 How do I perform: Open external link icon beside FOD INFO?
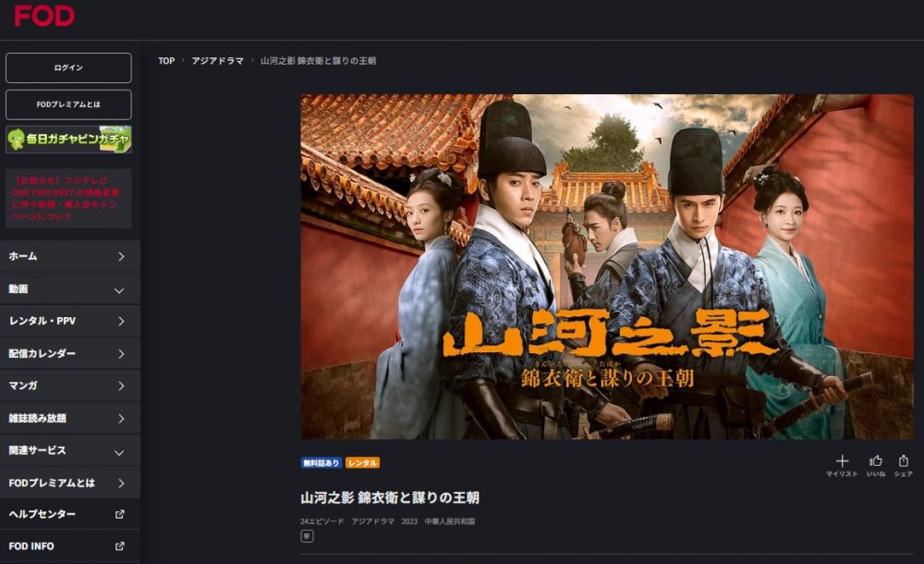[119, 546]
